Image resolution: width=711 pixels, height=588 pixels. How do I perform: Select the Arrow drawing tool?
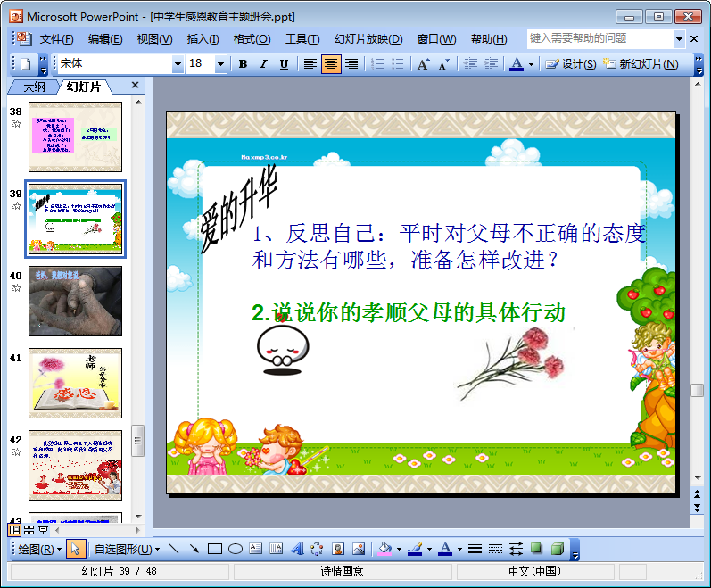(194, 549)
